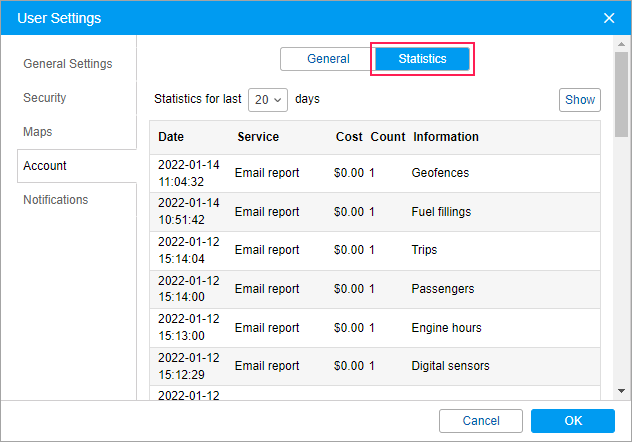632x442 pixels.
Task: Select the Statistics tab
Action: pyautogui.click(x=422, y=59)
